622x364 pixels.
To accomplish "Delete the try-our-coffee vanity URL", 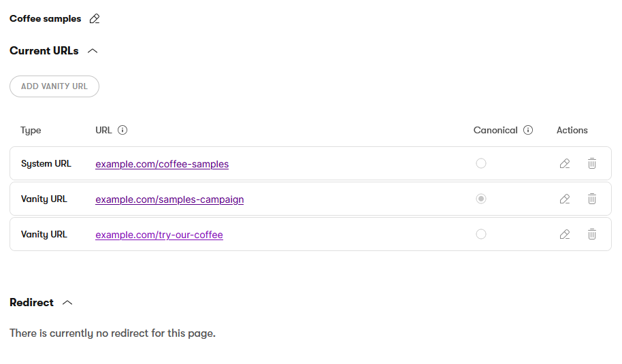I will (x=592, y=235).
